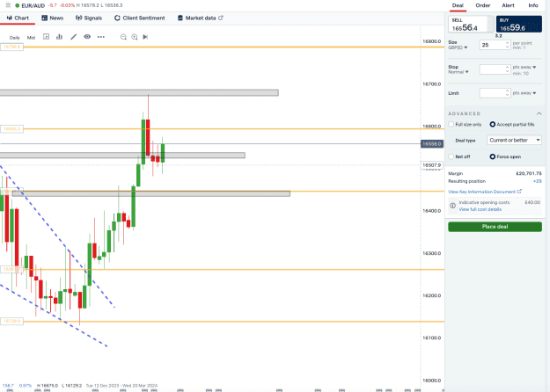Zoom out the chart
Screen dimensions: 550x392
point(123,37)
